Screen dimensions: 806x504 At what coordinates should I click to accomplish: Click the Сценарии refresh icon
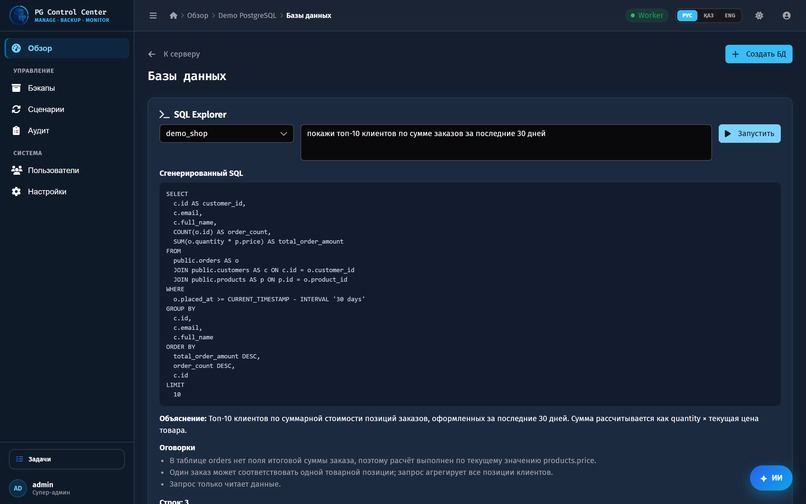[16, 109]
